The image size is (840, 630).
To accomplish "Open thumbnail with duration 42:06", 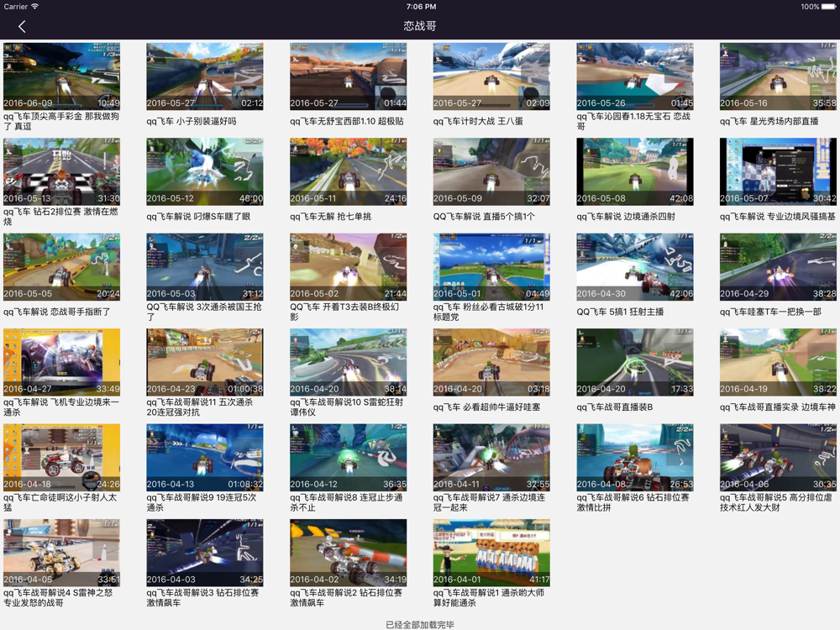I will click(635, 267).
